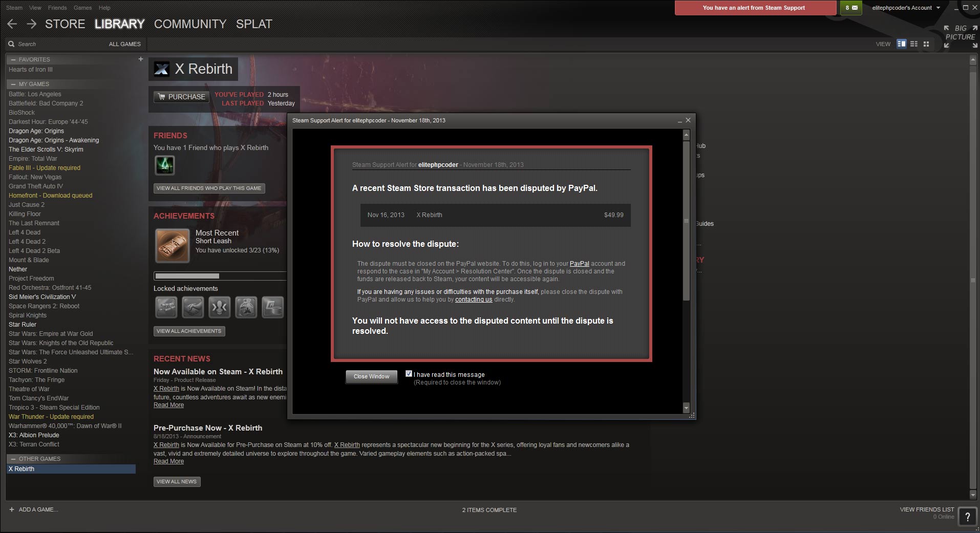Screen dimensions: 980x533
Task: View the third locked achievement icon
Action: [220, 307]
